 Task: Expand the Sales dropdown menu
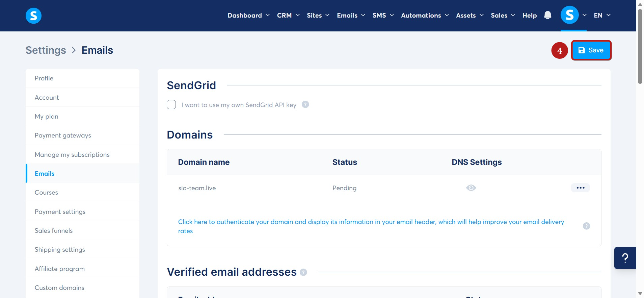pyautogui.click(x=503, y=15)
